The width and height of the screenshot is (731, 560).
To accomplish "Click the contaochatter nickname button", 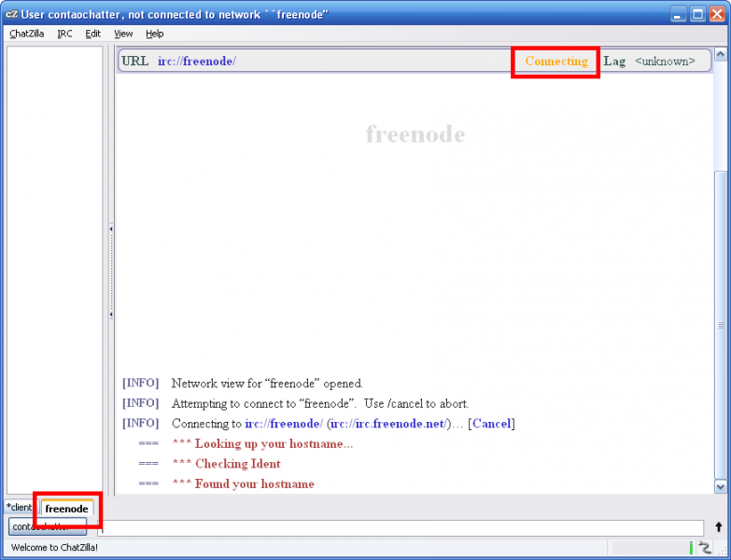I will pyautogui.click(x=47, y=527).
